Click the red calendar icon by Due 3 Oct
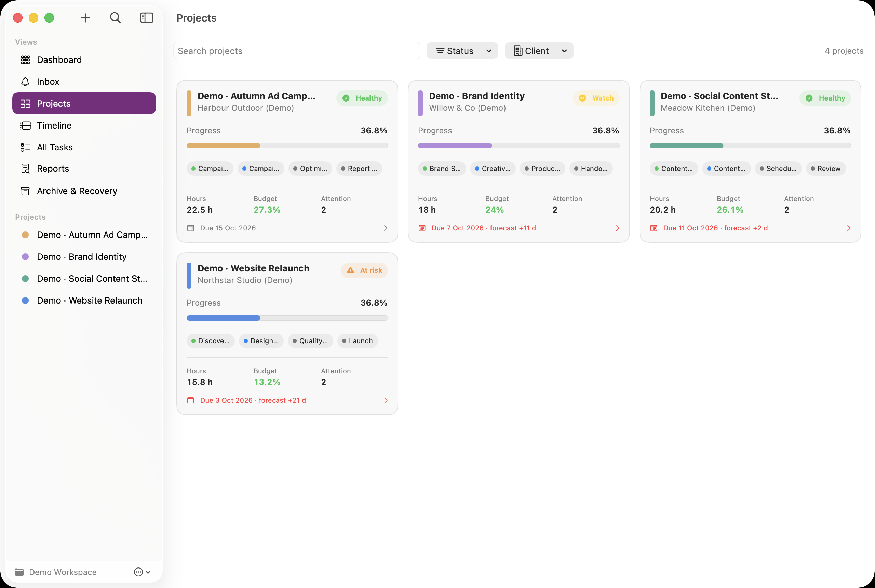Screen dimensions: 875x588 190,401
